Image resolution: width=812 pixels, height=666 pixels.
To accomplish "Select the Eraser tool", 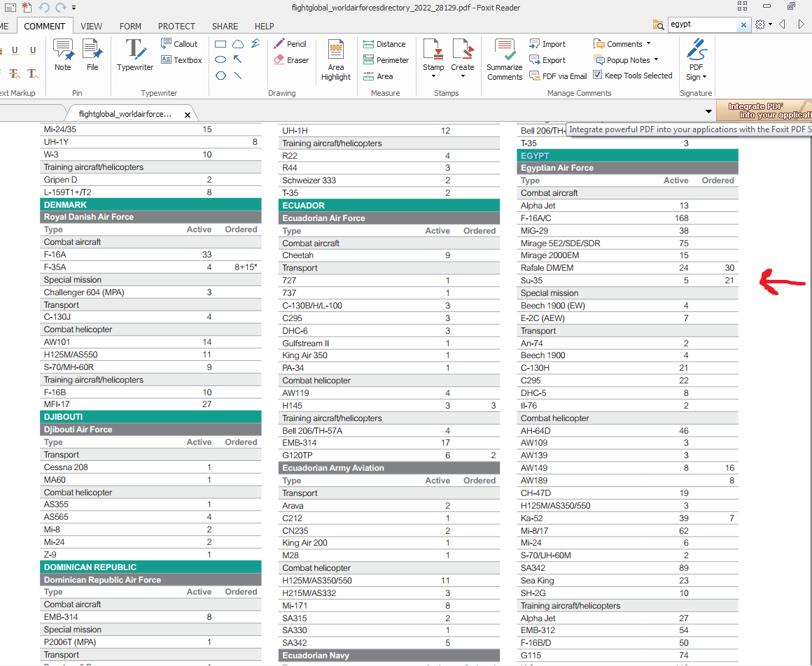I will [291, 60].
